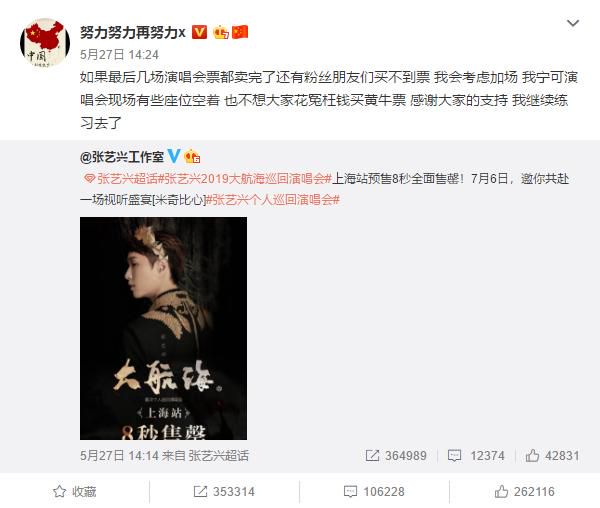The width and height of the screenshot is (600, 508).
Task: Open the @张艺兴工作室 account link
Action: tap(122, 157)
